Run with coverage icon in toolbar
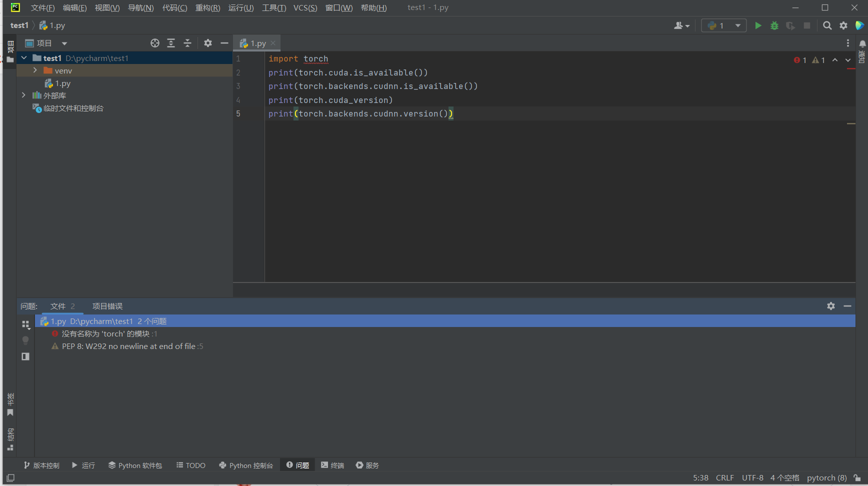 coord(790,25)
